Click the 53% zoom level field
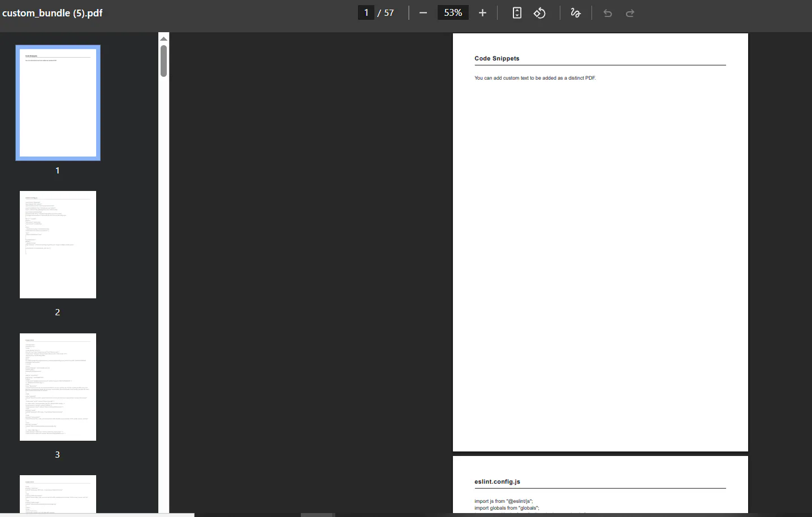Viewport: 812px width, 517px height. 453,12
